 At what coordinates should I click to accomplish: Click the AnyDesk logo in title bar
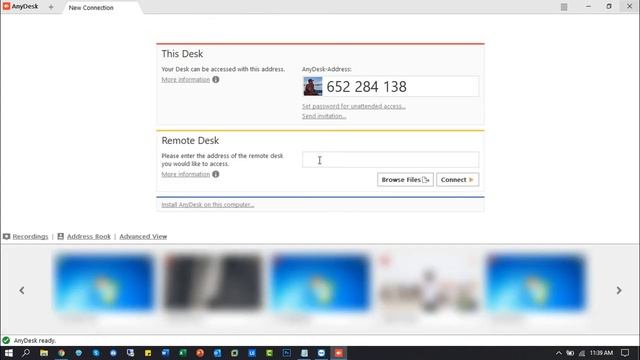[x=6, y=7]
